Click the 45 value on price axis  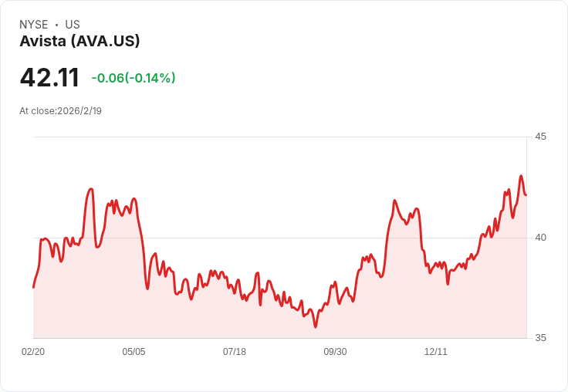pos(540,137)
